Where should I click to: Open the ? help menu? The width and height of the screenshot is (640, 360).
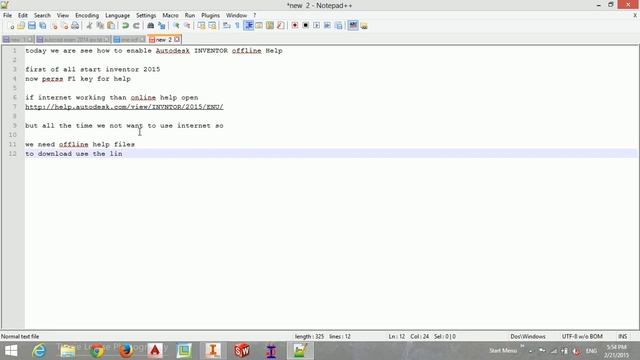pyautogui.click(x=254, y=16)
